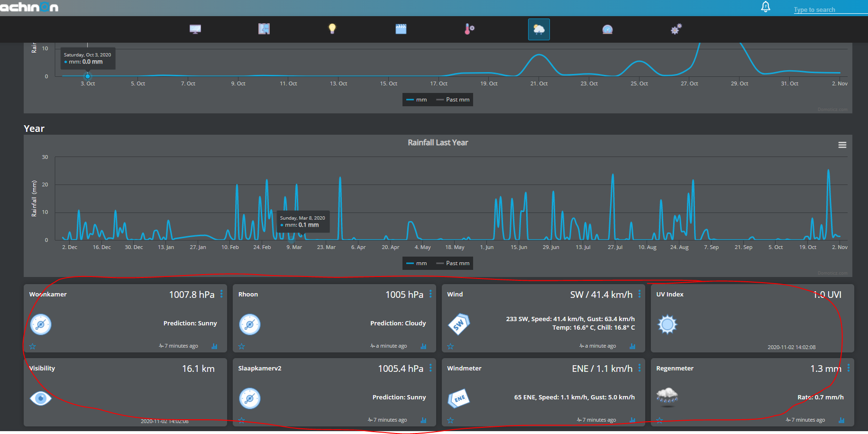Open the Temperature thermometer icon
The image size is (868, 434).
pyautogui.click(x=468, y=29)
